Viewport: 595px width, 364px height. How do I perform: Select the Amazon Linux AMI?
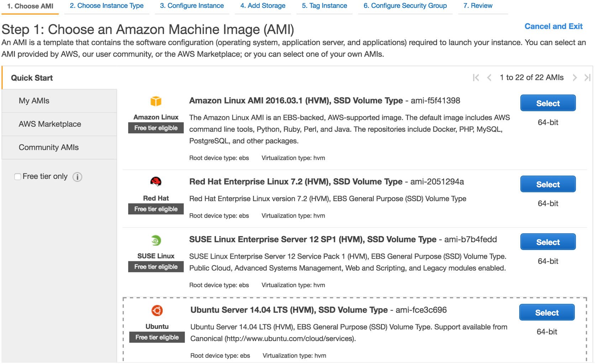point(548,103)
